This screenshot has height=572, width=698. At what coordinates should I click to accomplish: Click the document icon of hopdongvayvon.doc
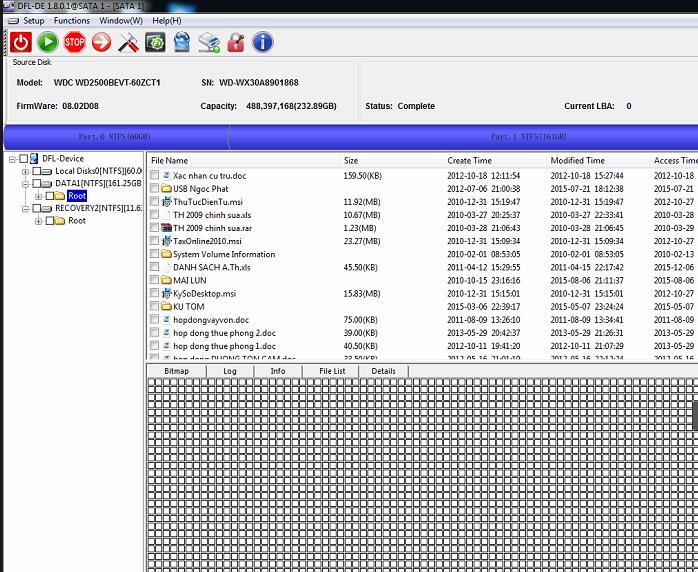pos(166,320)
